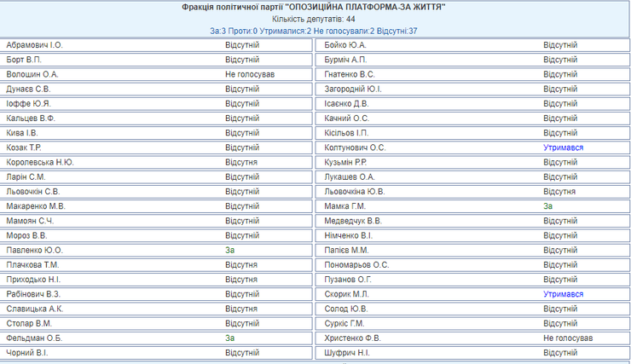
Task: Select deputy name Королевська Н.Ю.
Action: pos(40,162)
